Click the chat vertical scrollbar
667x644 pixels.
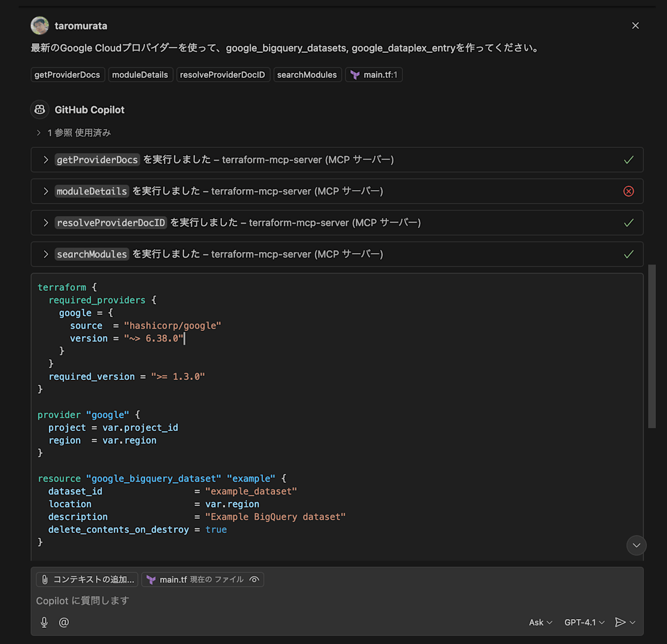click(x=652, y=346)
